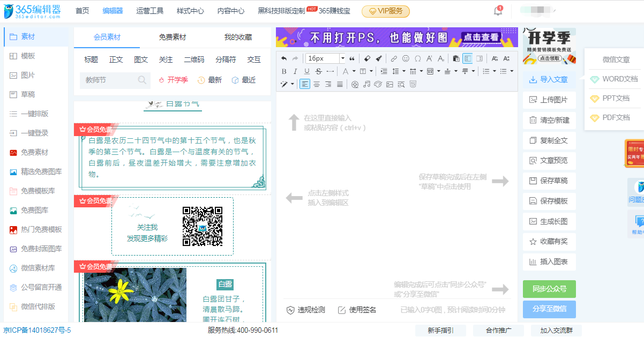Viewport: 644px width, 337px height.
Task: Click the 保存草稿 save draft button
Action: point(549,181)
